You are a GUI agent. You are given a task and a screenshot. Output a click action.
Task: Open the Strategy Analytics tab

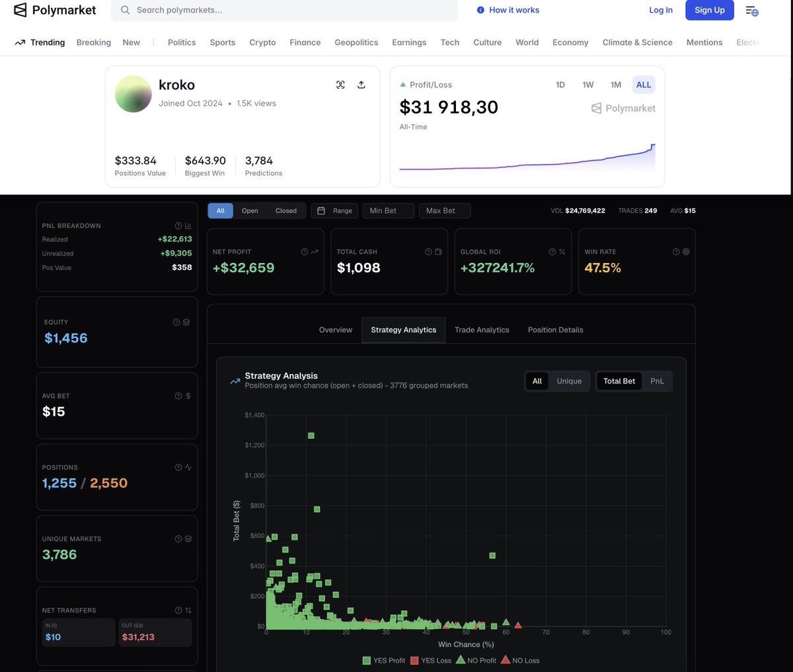click(404, 330)
